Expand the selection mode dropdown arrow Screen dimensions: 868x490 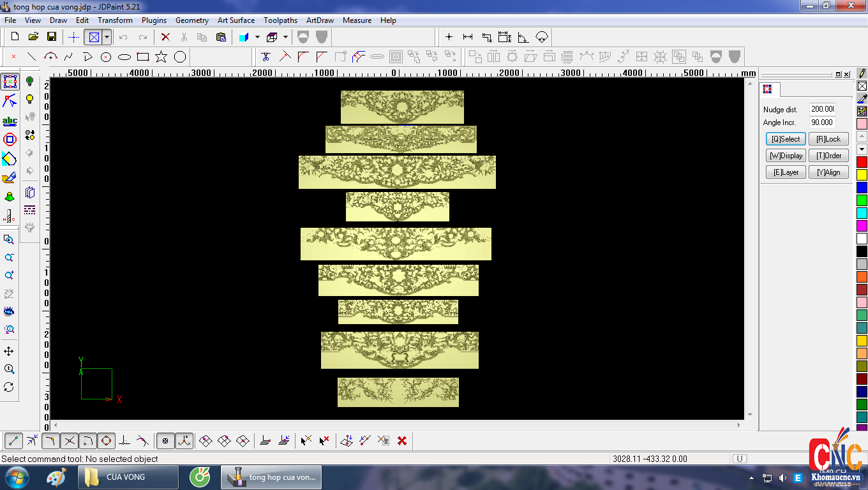[107, 37]
